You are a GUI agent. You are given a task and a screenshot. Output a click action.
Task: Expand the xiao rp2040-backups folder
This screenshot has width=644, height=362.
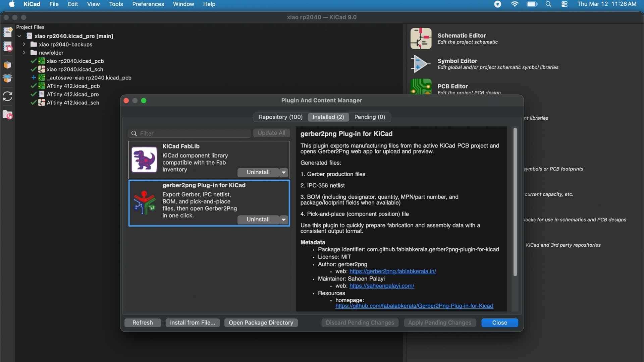click(24, 44)
